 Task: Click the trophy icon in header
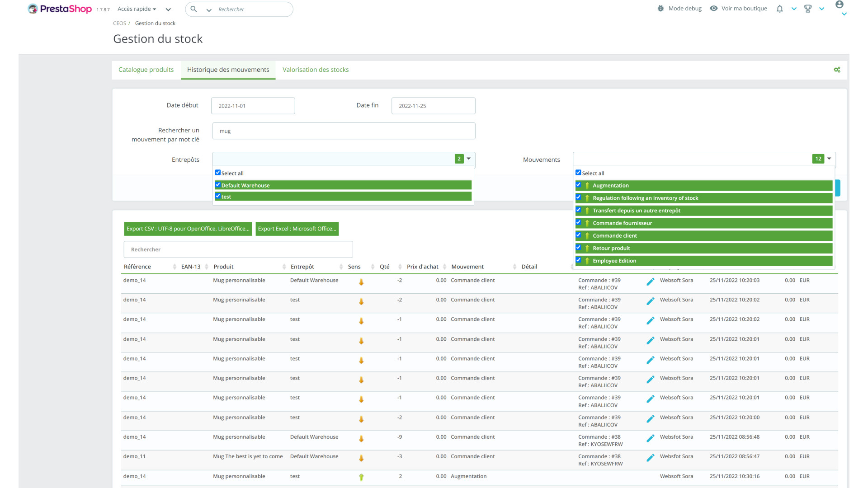coord(808,9)
